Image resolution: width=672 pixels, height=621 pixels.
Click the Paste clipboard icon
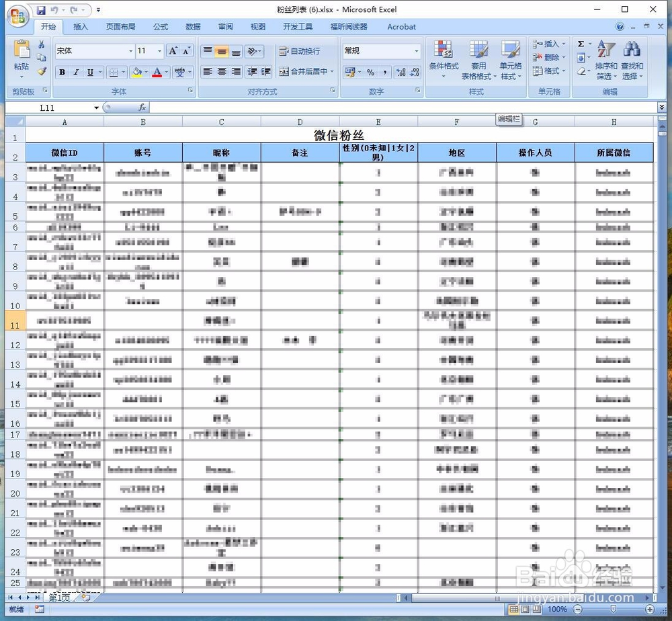click(x=21, y=49)
